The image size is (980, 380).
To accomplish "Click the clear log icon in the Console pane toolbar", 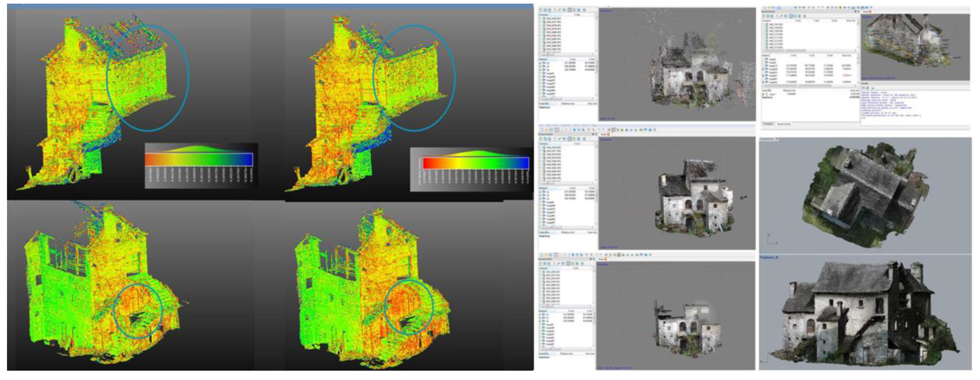I will 867,88.
